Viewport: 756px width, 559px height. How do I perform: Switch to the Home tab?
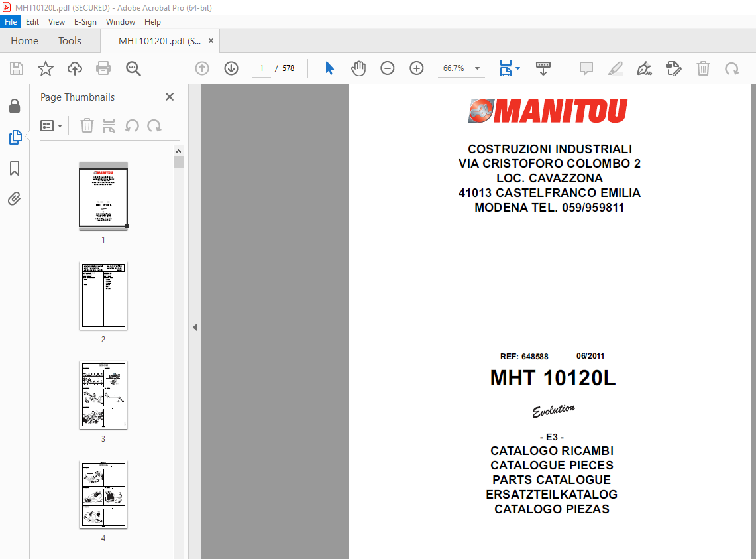25,41
